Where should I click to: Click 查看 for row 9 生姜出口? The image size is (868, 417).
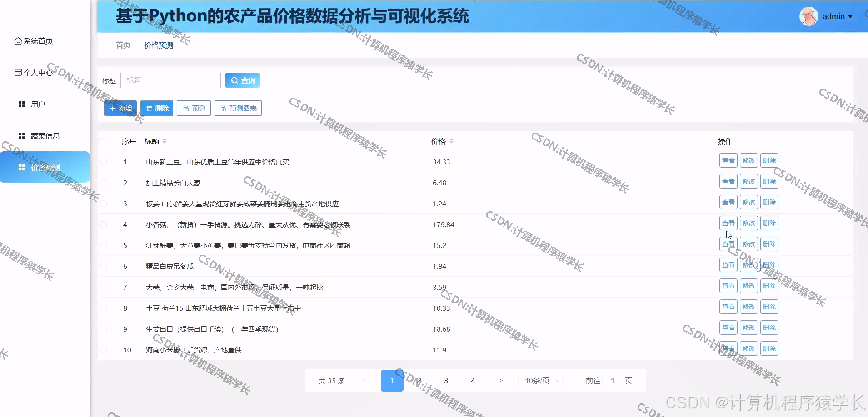pyautogui.click(x=728, y=328)
